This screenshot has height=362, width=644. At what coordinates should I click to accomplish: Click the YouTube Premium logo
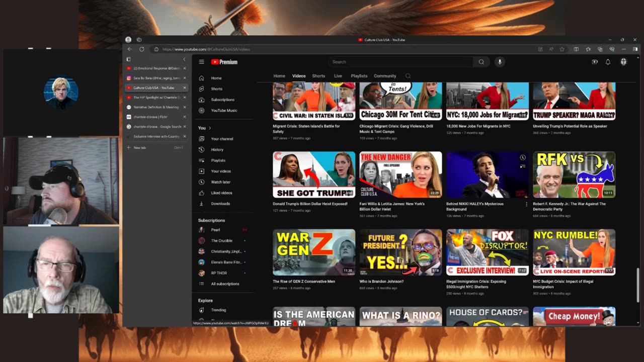(224, 62)
